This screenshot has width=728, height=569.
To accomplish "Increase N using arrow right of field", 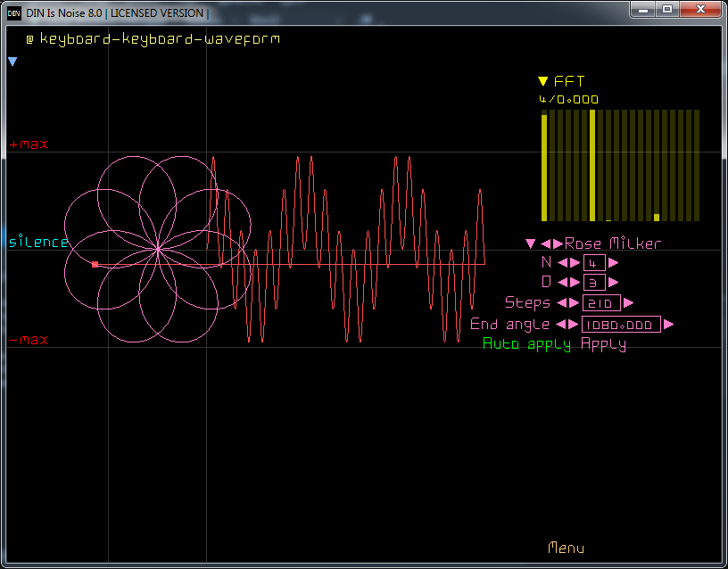I will point(614,262).
